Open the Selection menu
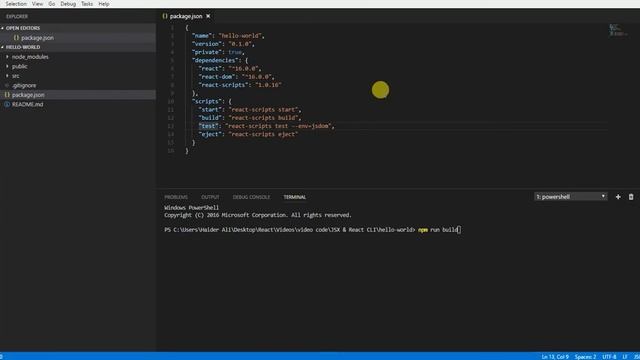Screen dimensions: 640x360 pos(16,4)
